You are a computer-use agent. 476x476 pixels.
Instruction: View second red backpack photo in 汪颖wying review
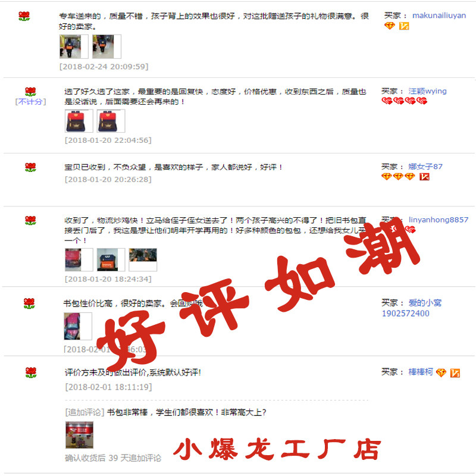pos(111,121)
